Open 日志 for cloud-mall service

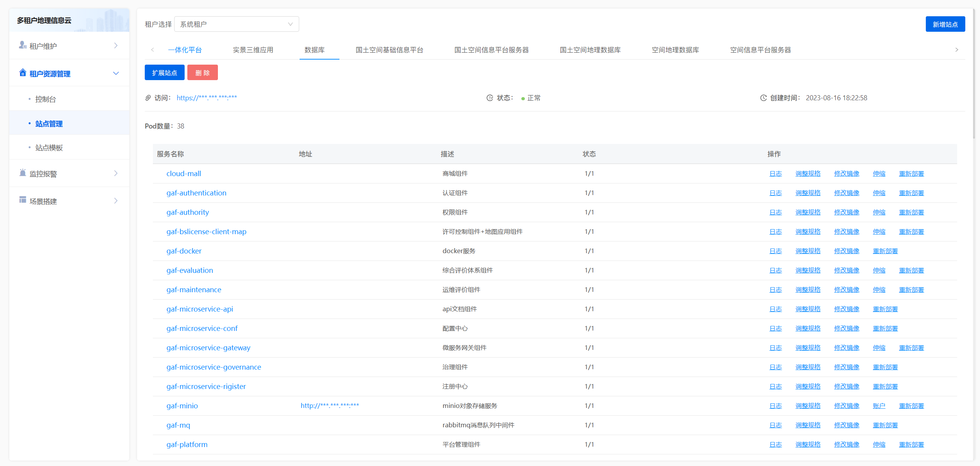pos(775,173)
